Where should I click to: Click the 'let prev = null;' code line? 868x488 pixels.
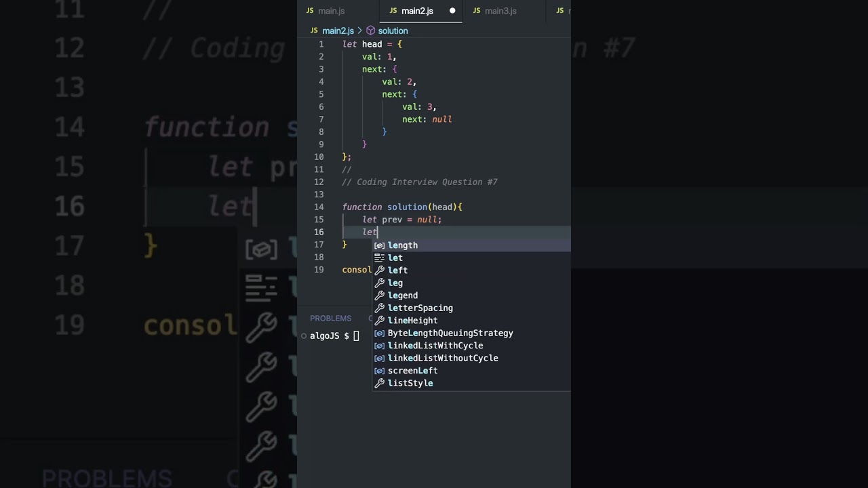[402, 220]
